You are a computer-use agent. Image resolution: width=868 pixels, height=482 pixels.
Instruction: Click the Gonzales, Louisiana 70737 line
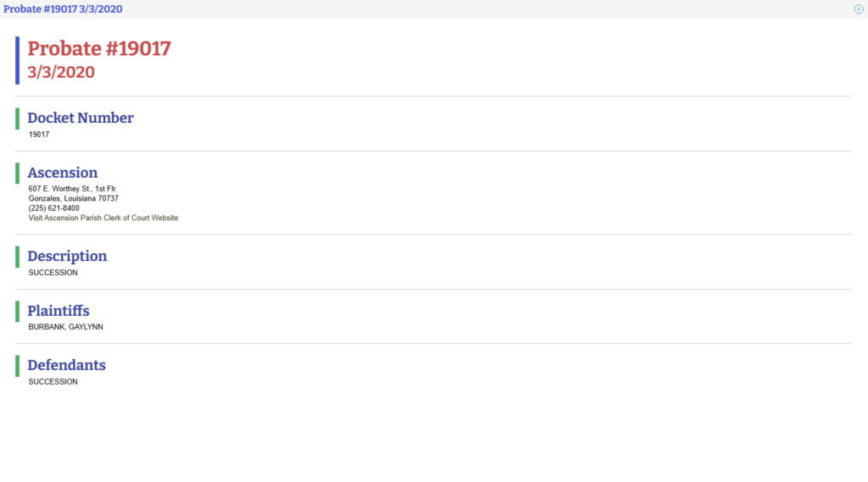[x=74, y=198]
